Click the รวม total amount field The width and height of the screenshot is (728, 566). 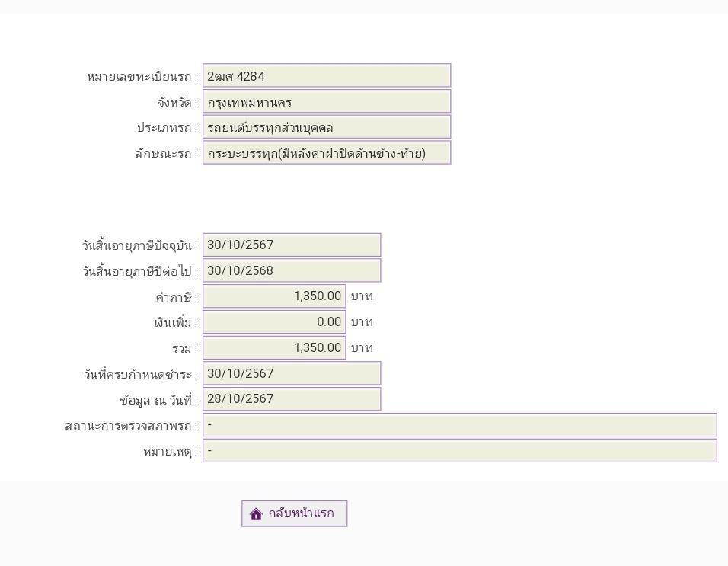[x=274, y=348]
